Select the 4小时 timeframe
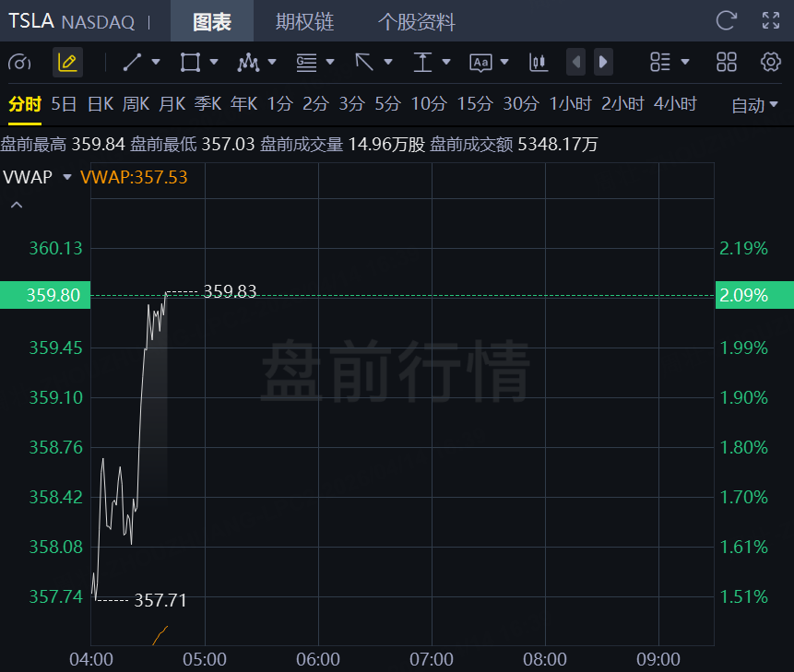The image size is (794, 672). [x=675, y=104]
